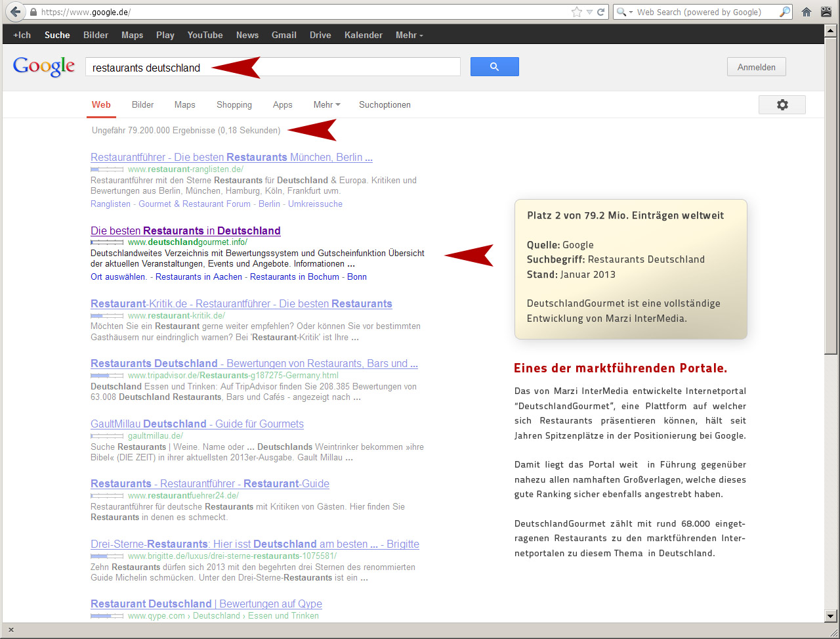Image resolution: width=840 pixels, height=639 pixels.
Task: Select Suche in the Google bar
Action: pyautogui.click(x=57, y=35)
